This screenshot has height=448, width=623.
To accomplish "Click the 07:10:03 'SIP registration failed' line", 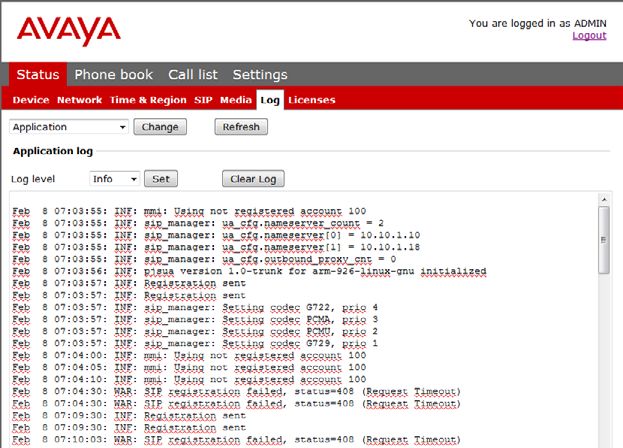I will click(236, 440).
